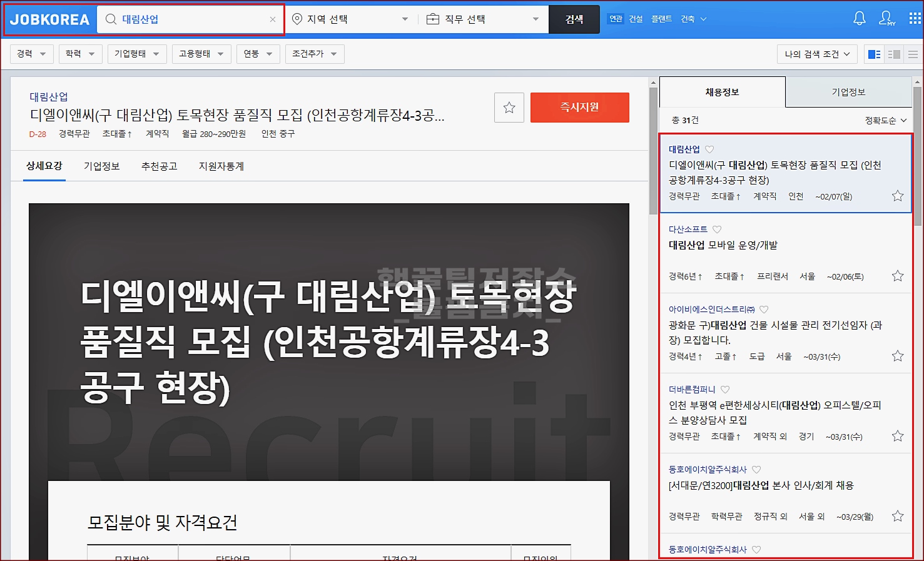The width and height of the screenshot is (924, 561).
Task: Follow 아이비에스인더스트리 with the heart icon
Action: click(764, 310)
